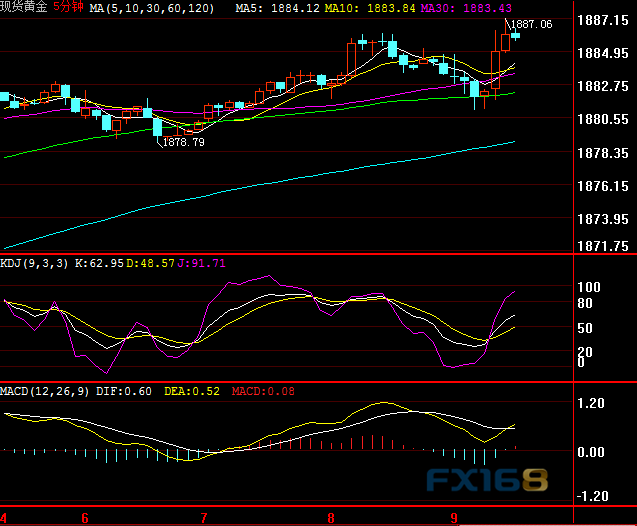637x526 pixels.
Task: Click the 1878.79 low price annotation
Action: [184, 142]
